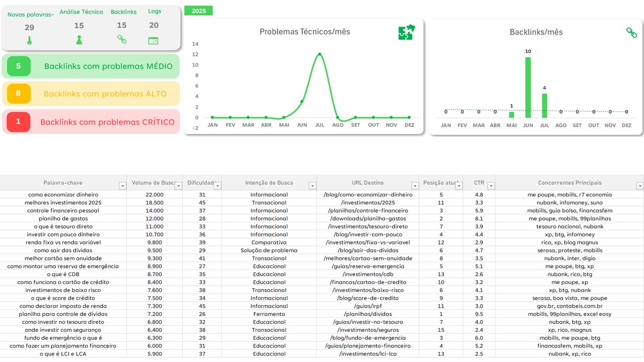Select the URL cell /downloads/planilha-gastos
The height and width of the screenshot is (362, 644).
pos(368,219)
